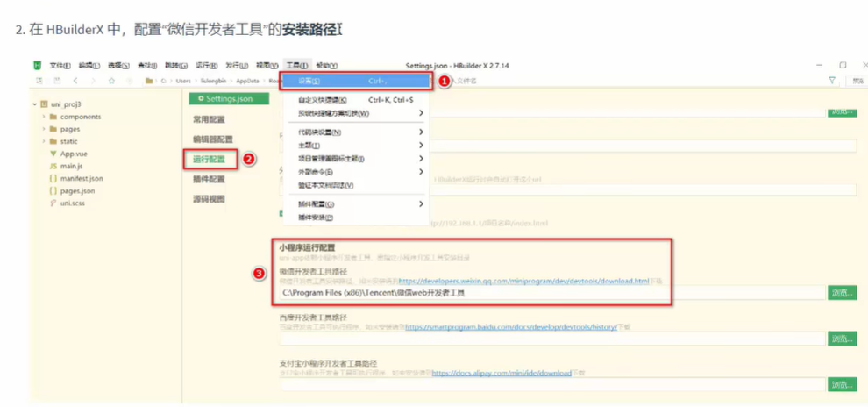The height and width of the screenshot is (407, 868).
Task: Click the 工具(T) menu
Action: 297,65
